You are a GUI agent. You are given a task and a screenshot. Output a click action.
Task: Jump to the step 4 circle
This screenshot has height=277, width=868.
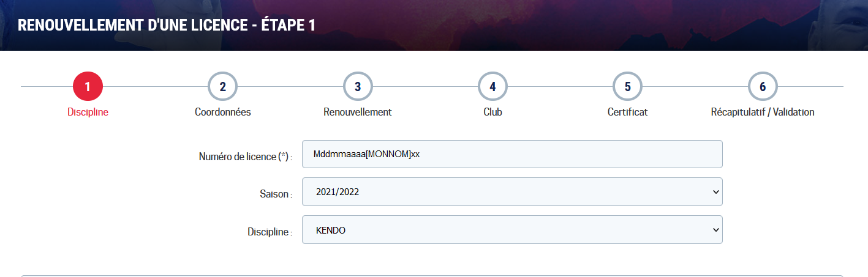492,87
